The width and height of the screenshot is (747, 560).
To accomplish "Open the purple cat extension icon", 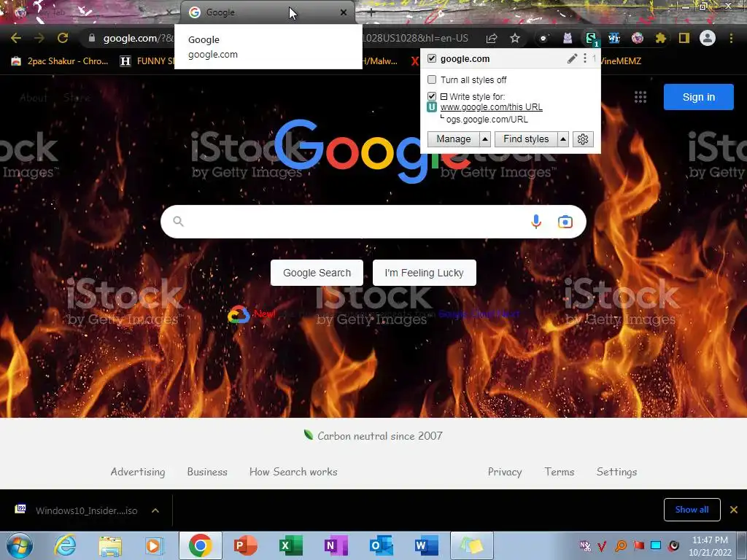I will pyautogui.click(x=568, y=38).
